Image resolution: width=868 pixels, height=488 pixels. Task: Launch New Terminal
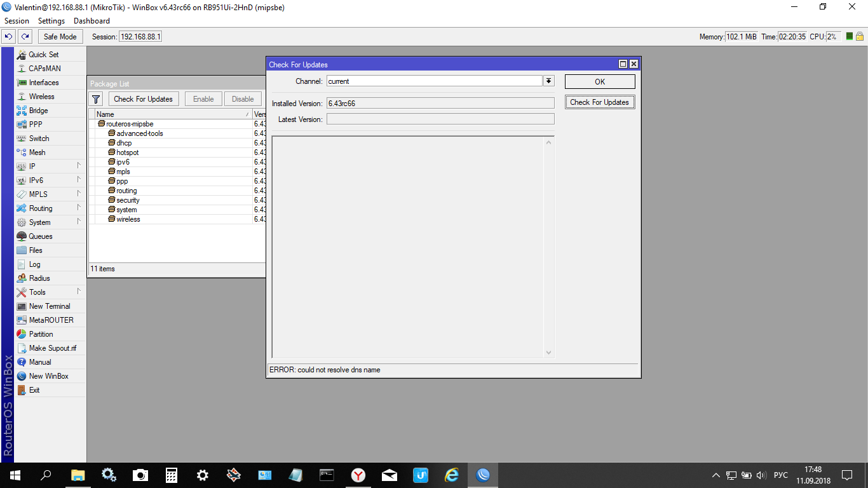coord(50,306)
